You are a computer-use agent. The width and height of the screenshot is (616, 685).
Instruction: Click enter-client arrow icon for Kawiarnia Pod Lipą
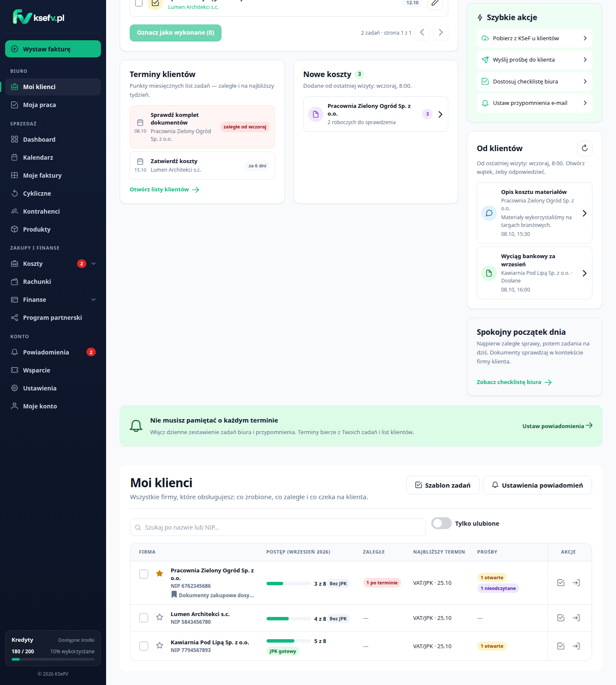click(x=576, y=646)
